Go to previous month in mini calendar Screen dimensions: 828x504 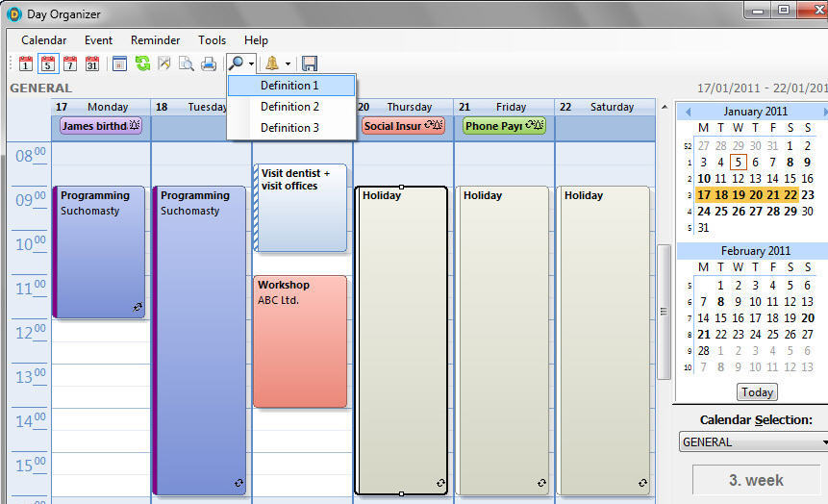click(x=688, y=112)
